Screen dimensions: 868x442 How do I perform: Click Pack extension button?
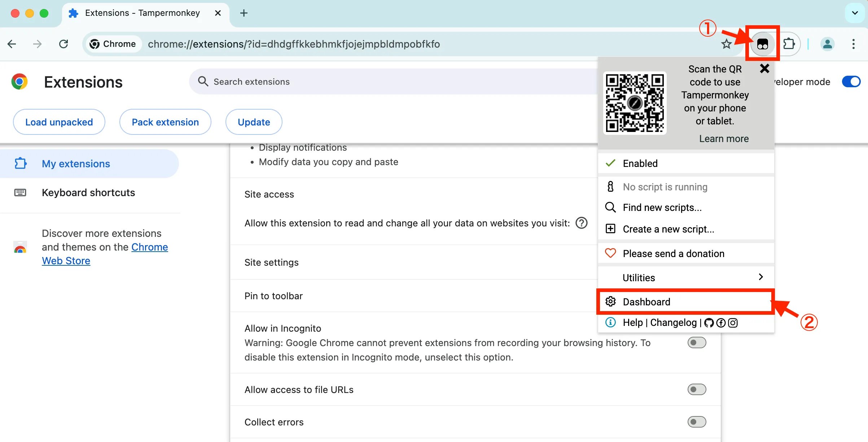pyautogui.click(x=165, y=122)
